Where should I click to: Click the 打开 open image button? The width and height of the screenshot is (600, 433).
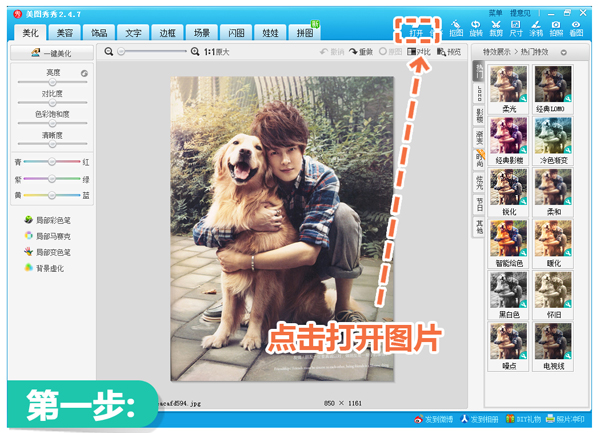click(415, 31)
